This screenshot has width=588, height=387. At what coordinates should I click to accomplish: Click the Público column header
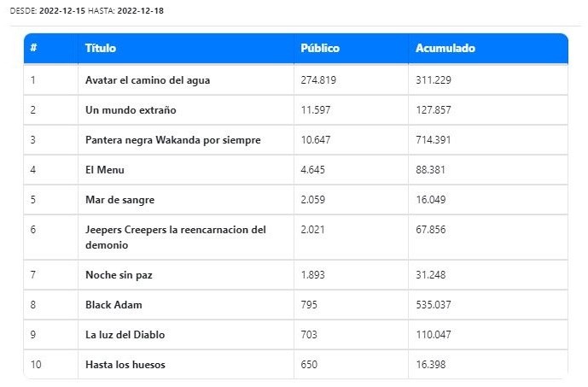pyautogui.click(x=320, y=49)
